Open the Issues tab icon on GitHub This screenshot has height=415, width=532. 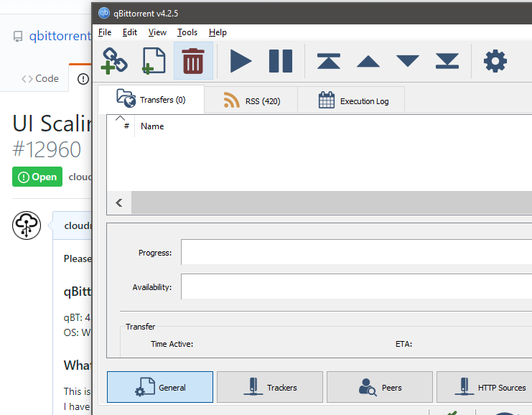[x=83, y=79]
